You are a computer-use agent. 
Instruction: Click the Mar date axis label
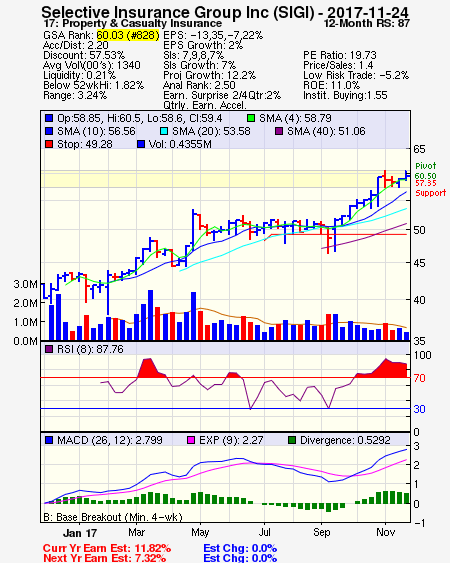tap(136, 532)
